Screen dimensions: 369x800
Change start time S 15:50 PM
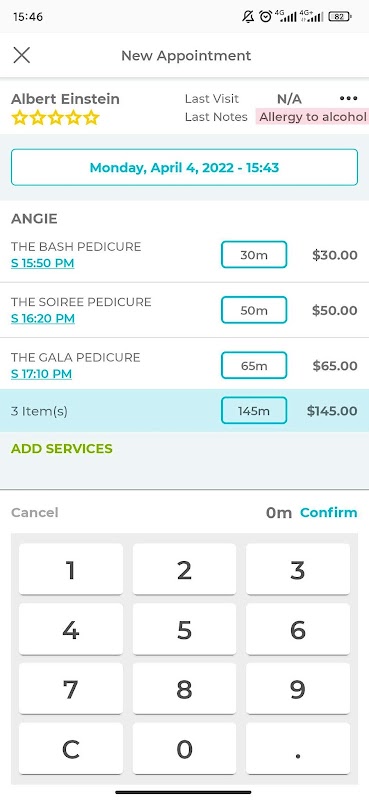[42, 263]
